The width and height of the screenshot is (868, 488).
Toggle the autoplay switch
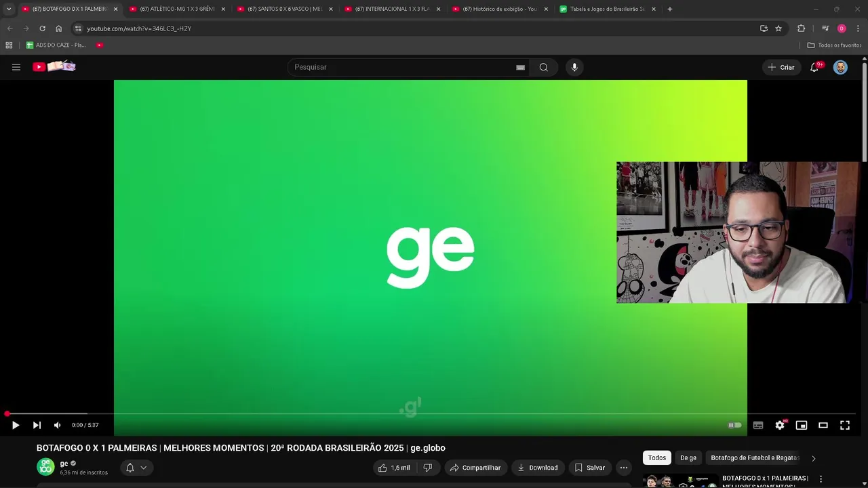coord(735,425)
